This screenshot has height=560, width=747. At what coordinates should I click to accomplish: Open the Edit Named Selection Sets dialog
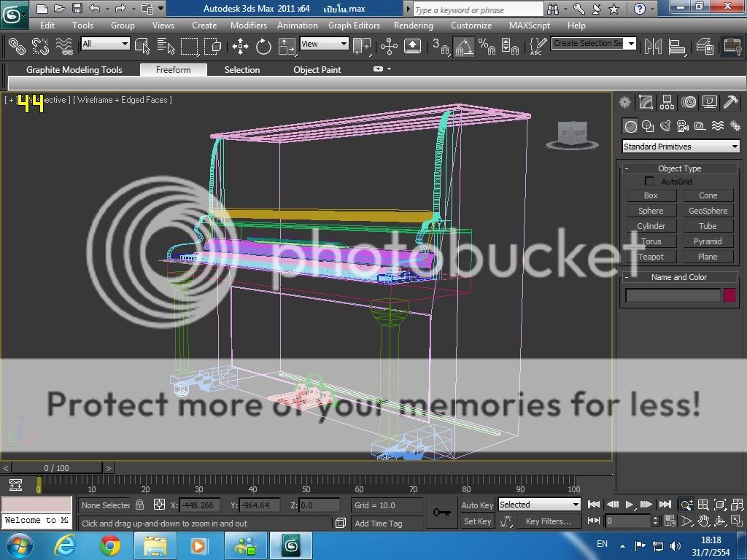click(x=538, y=46)
